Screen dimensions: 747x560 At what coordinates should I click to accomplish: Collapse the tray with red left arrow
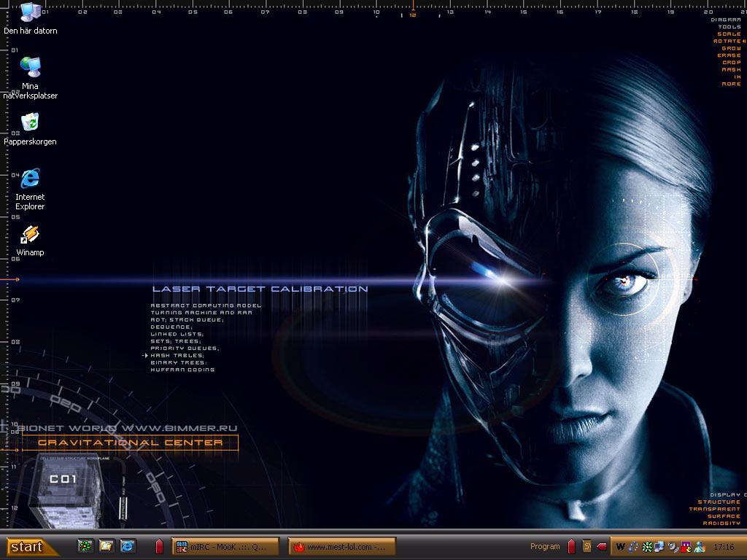[601, 547]
